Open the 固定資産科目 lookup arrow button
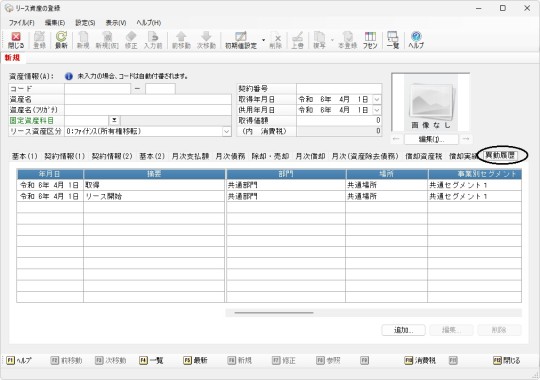Viewport: 540px width, 380px height. tap(114, 120)
